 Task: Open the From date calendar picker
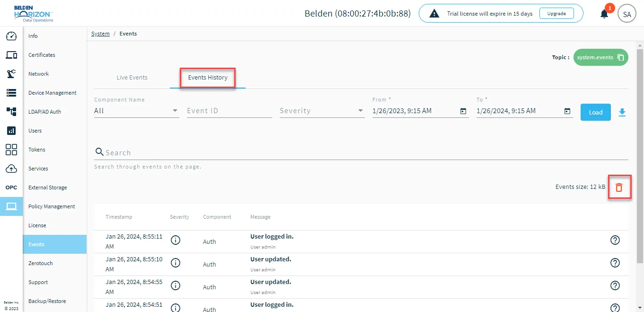pyautogui.click(x=463, y=111)
